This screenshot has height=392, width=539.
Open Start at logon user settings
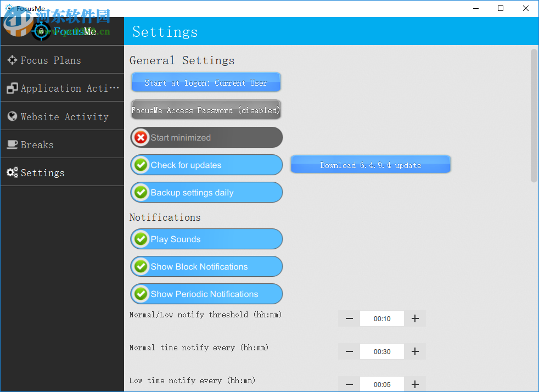pyautogui.click(x=206, y=82)
